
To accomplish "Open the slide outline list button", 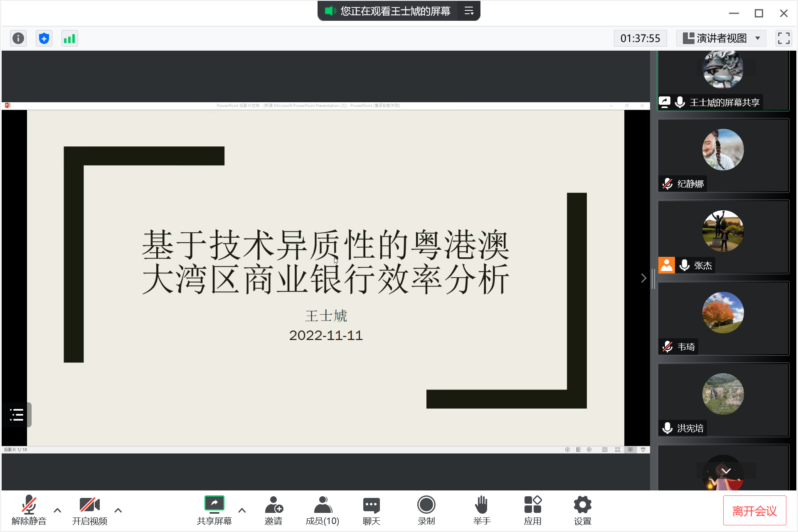I will (16, 414).
